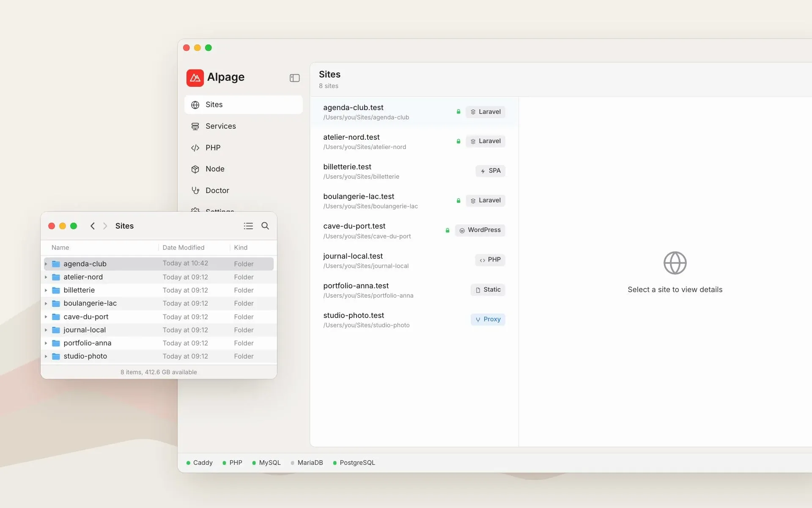Select the journal-local.test site row
The height and width of the screenshot is (508, 812).
pos(414,260)
